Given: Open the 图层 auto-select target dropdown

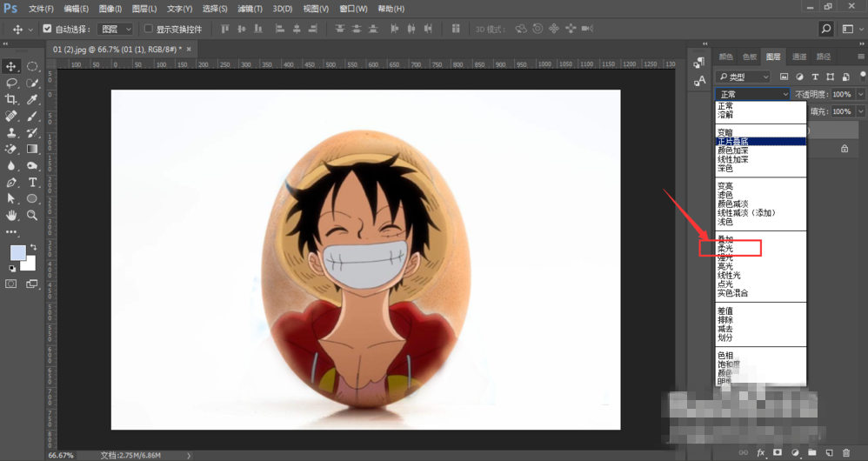Looking at the screenshot, I should pos(116,29).
